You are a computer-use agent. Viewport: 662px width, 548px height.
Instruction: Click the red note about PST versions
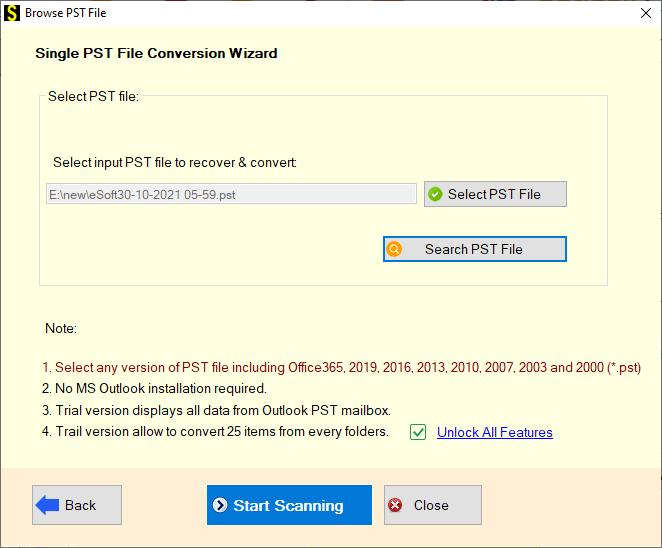click(x=341, y=367)
